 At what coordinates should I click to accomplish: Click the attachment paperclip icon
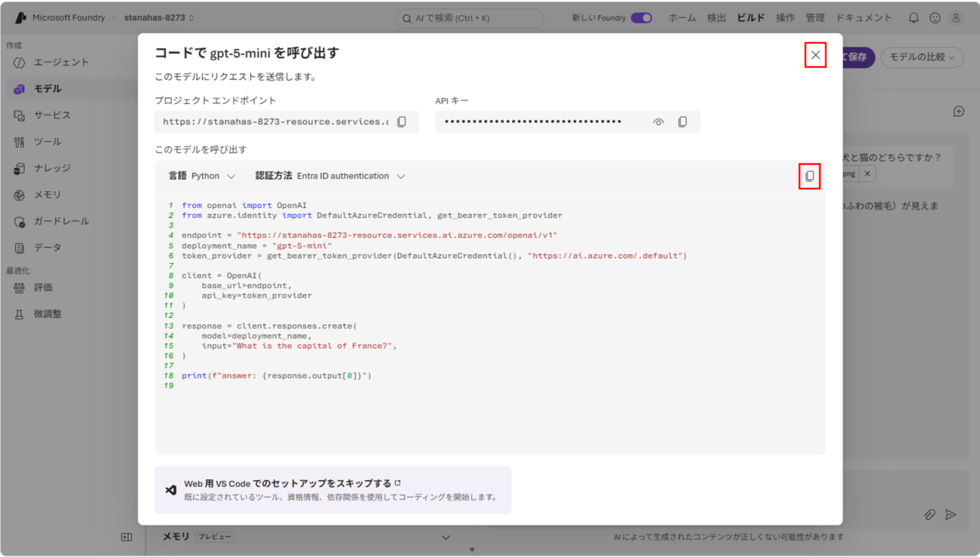[929, 515]
